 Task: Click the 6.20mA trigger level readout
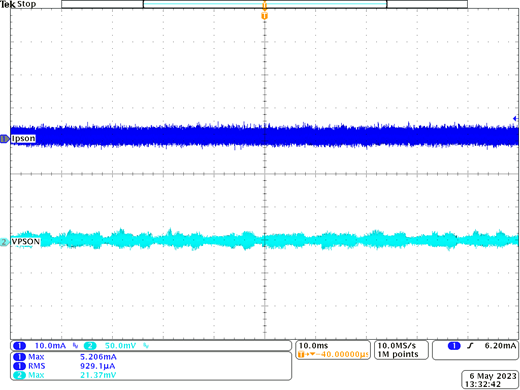(500, 346)
